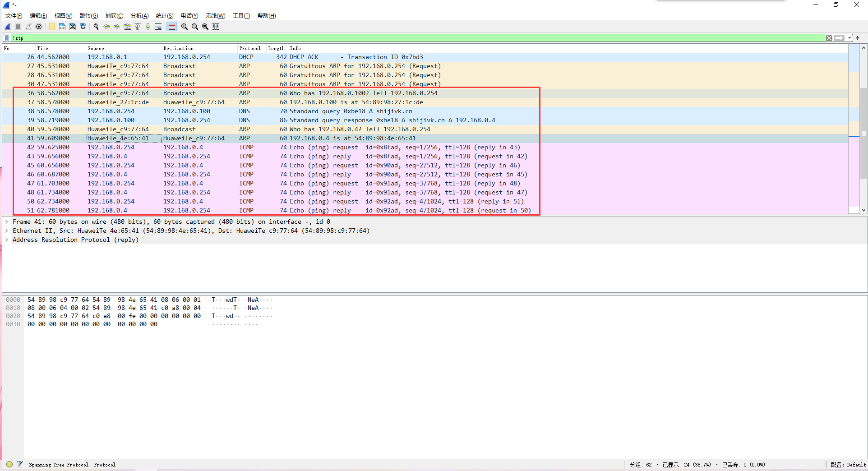Open the 无线(W) menu

pyautogui.click(x=215, y=16)
